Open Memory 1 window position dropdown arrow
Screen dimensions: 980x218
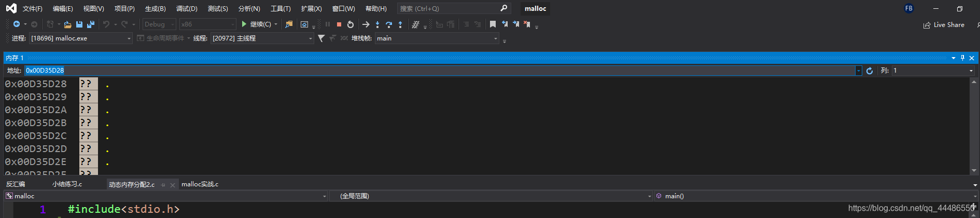tap(954, 58)
